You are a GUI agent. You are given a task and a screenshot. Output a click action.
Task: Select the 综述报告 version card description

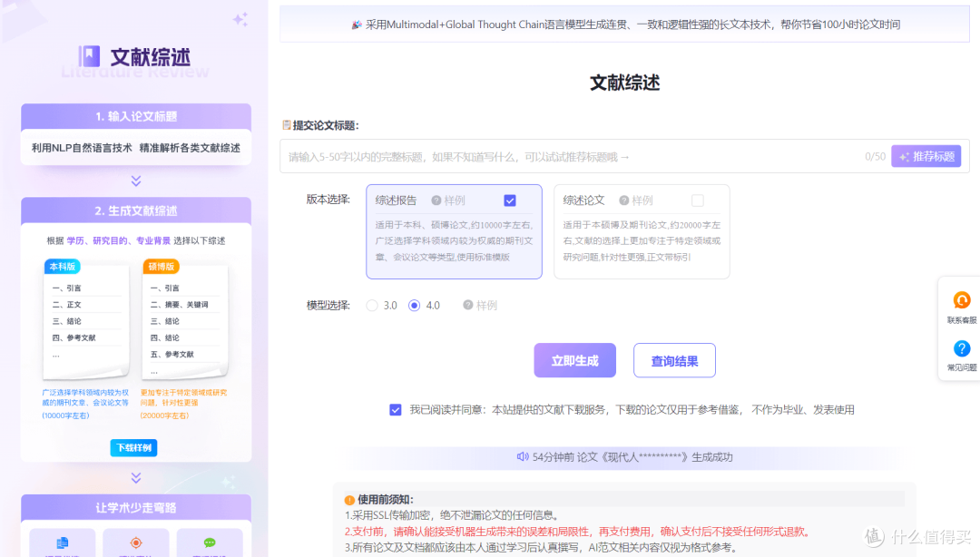coord(454,240)
